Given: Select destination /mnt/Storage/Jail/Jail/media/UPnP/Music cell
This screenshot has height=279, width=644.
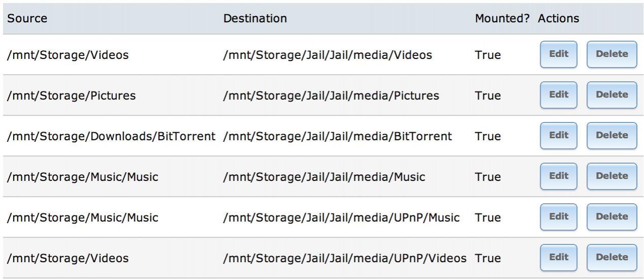Looking at the screenshot, I should [x=341, y=218].
